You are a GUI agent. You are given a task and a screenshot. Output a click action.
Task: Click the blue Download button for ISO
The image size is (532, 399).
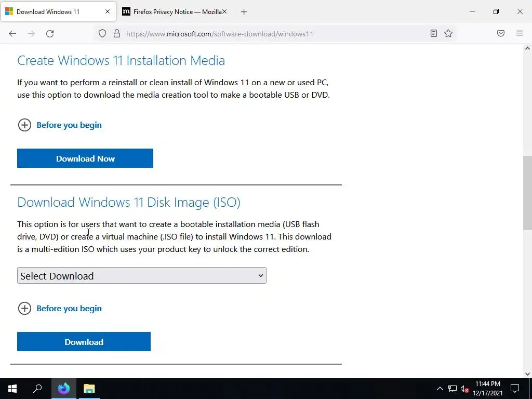point(84,342)
